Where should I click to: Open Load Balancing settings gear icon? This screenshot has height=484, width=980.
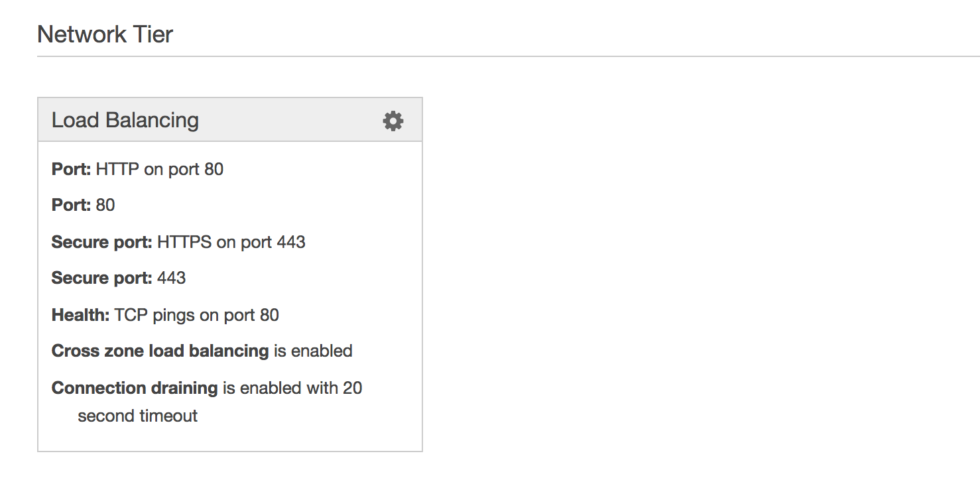click(x=393, y=121)
